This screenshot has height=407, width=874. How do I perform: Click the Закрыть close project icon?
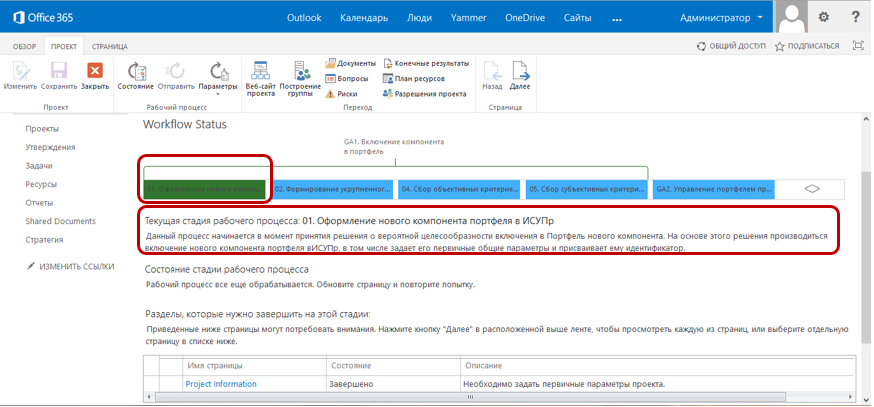95,71
